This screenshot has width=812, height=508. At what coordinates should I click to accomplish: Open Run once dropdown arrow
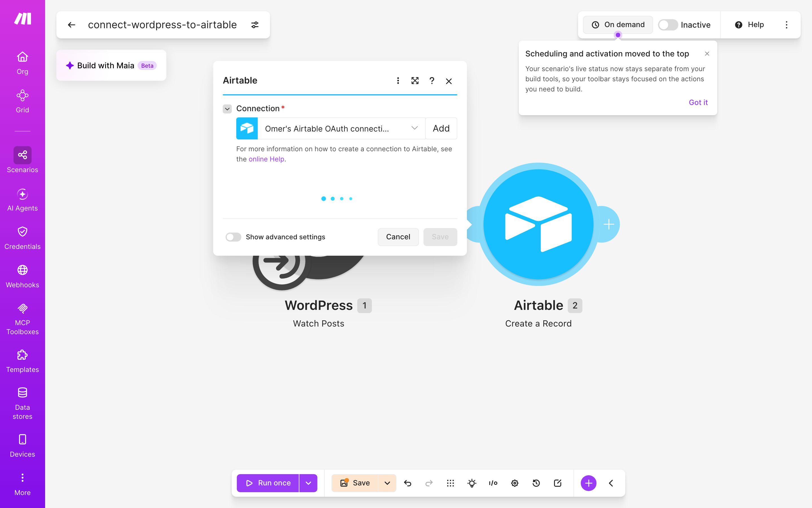coord(308,483)
